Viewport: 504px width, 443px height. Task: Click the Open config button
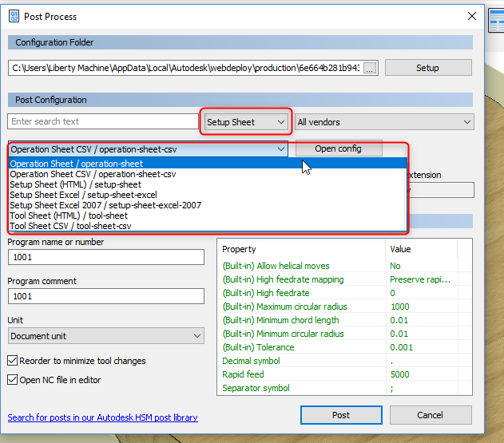tap(338, 148)
